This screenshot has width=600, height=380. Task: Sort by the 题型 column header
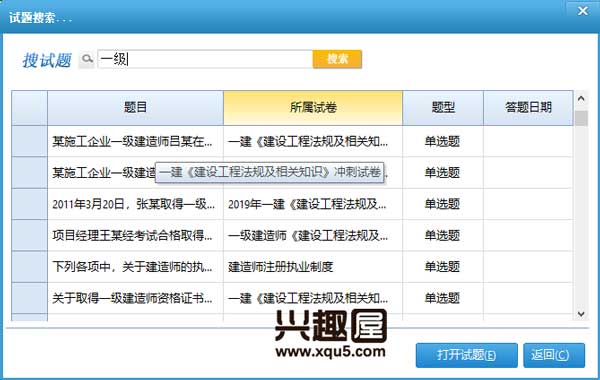coord(443,108)
